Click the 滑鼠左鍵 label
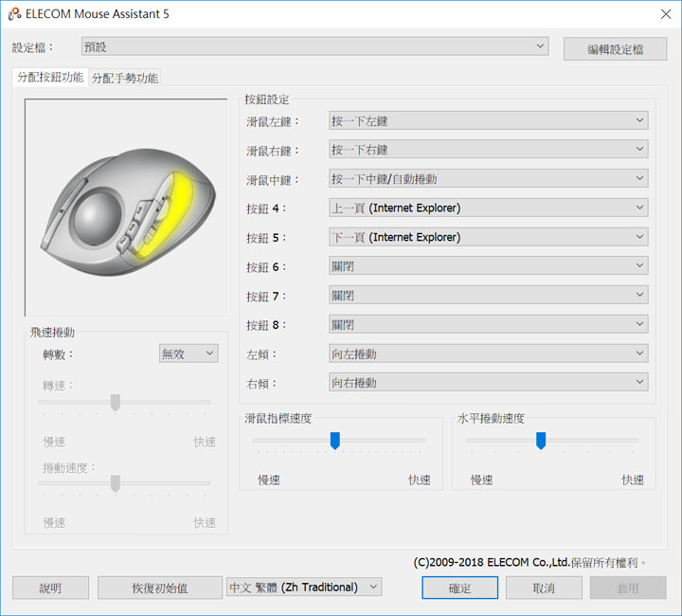 coord(273,121)
